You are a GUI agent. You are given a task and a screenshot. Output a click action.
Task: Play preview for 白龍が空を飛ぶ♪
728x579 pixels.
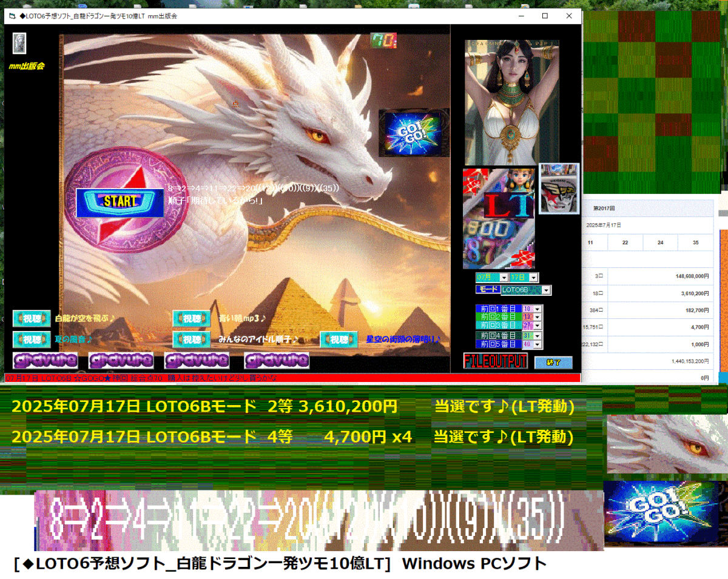point(32,318)
